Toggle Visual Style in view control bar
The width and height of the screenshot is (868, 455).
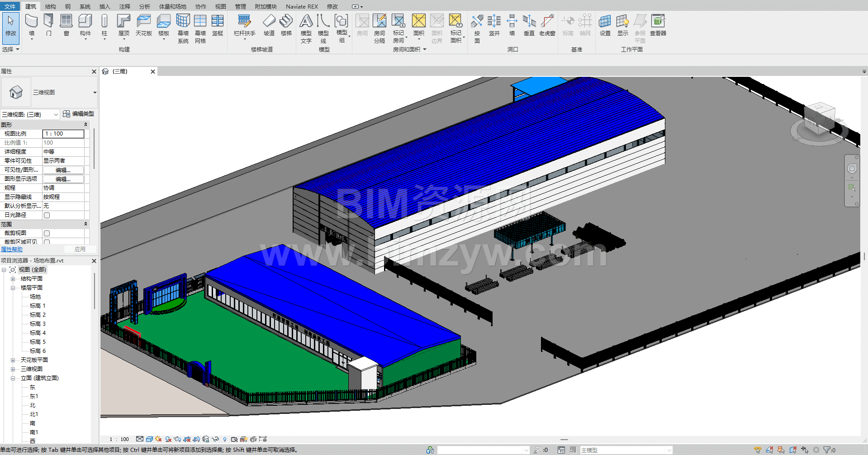pos(149,439)
